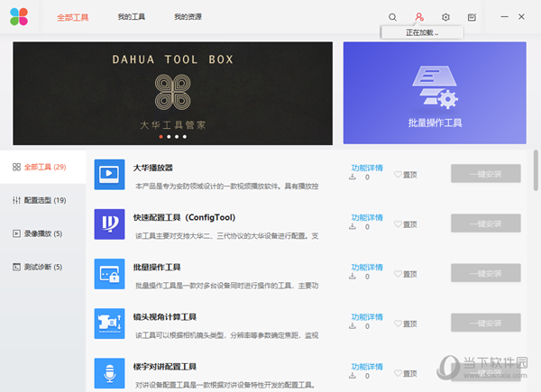Click the 大华播放器 player icon

coord(109,174)
